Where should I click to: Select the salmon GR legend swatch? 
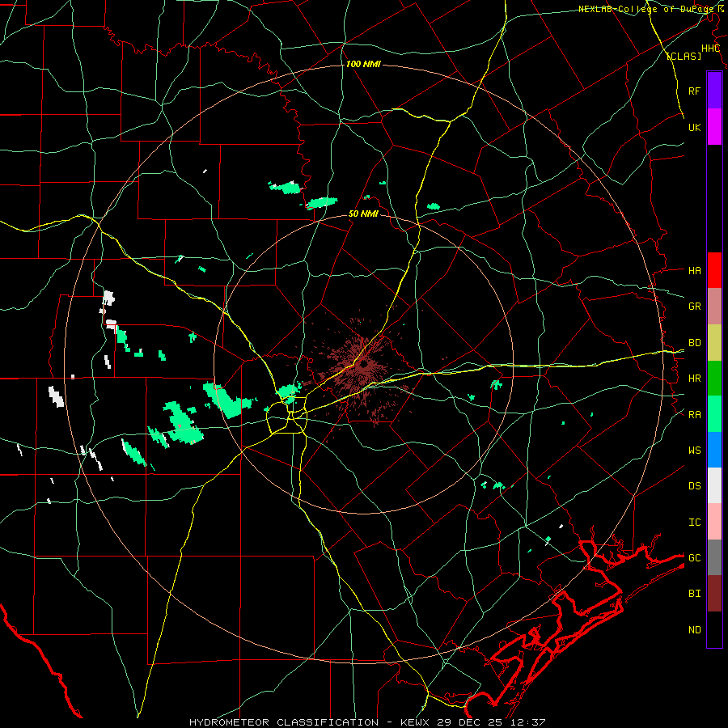714,307
